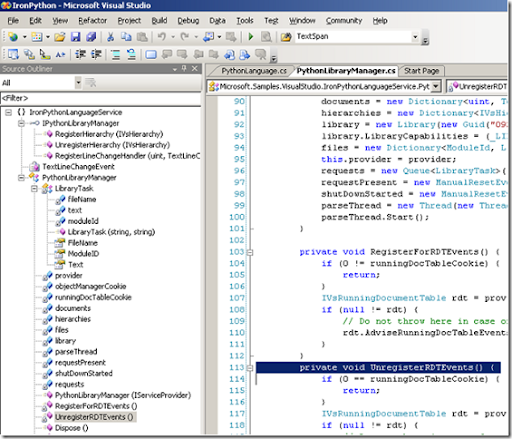
Task: Select TextLineChangeEvent in the outline tree
Action: [78, 167]
